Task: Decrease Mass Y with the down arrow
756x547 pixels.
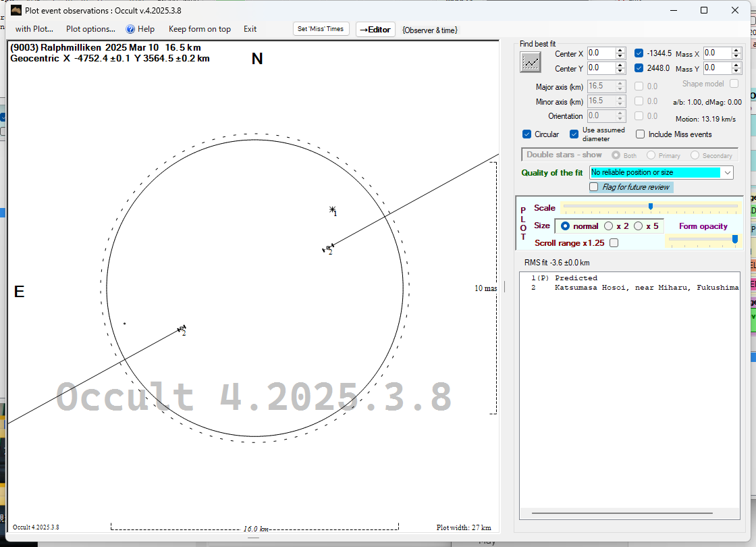Action: [736, 72]
